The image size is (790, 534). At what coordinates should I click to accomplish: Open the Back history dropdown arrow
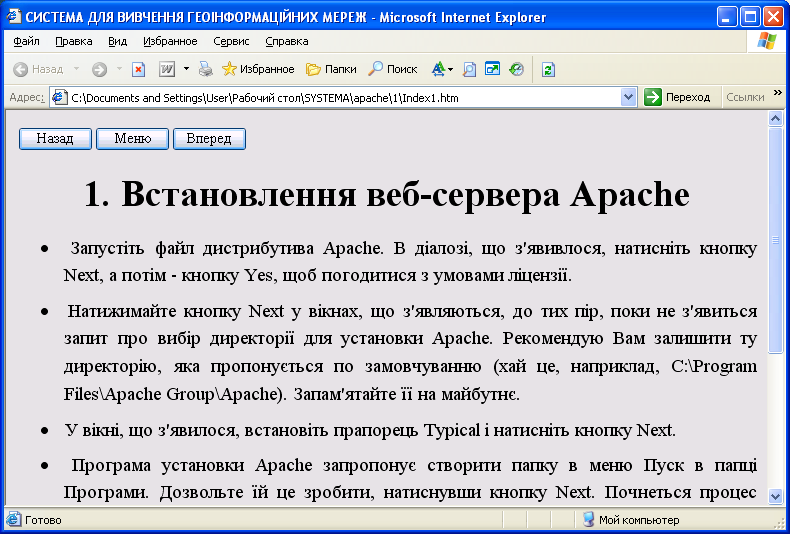click(x=77, y=69)
